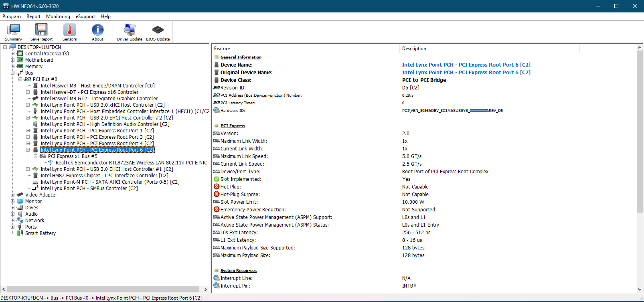Click the details pane vertical scrollbar
Image resolution: width=644 pixels, height=302 pixels.
coord(640,132)
